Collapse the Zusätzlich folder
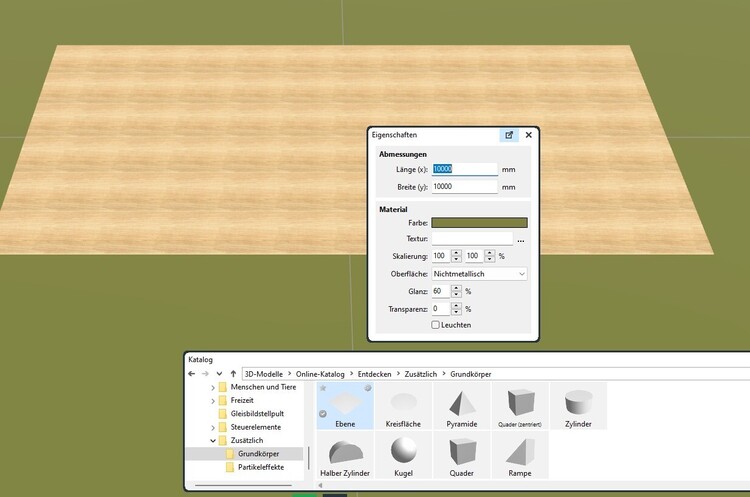The height and width of the screenshot is (497, 750). click(x=213, y=441)
